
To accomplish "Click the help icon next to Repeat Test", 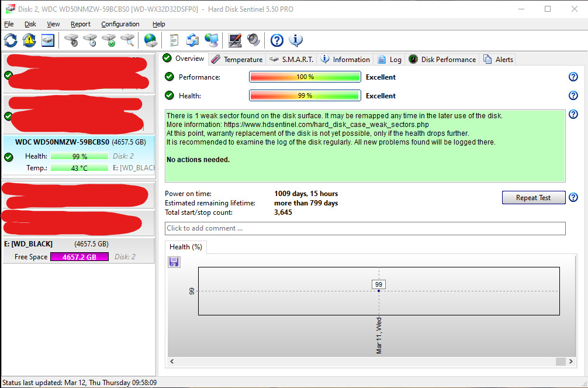I will tap(573, 197).
